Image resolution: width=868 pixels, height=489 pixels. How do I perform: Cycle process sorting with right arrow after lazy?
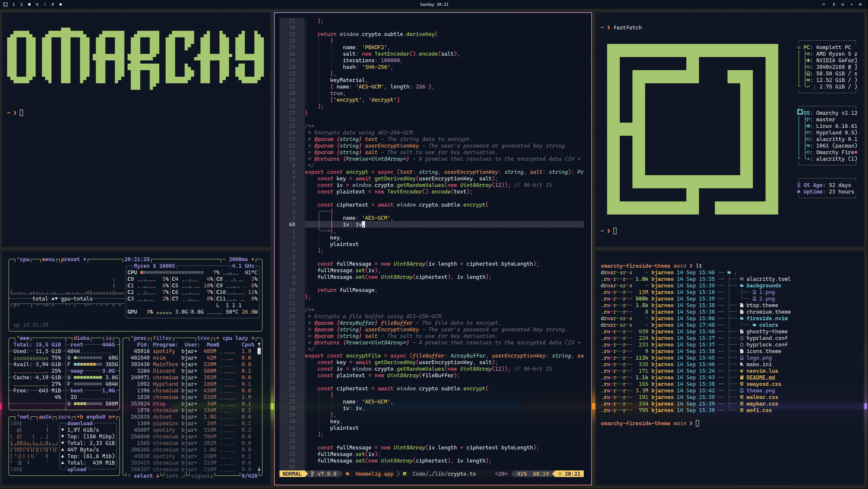pos(253,338)
